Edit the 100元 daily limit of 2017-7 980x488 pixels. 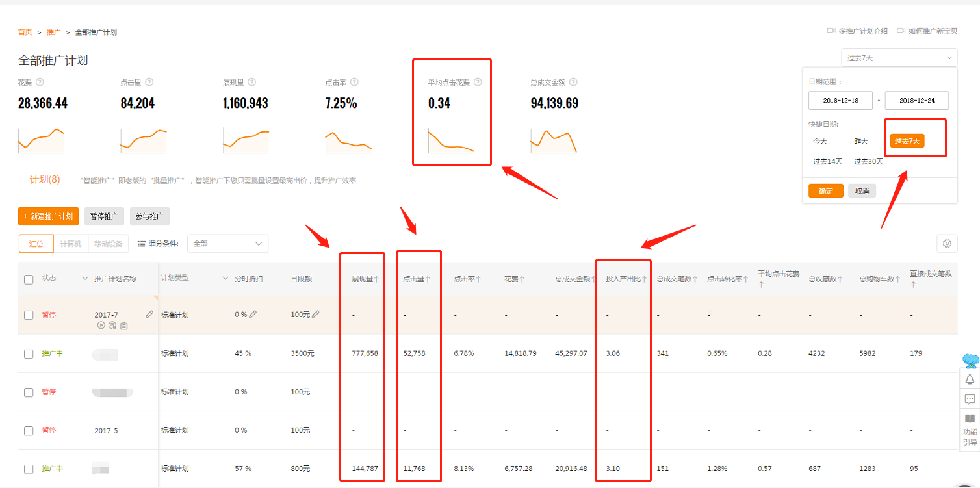(316, 315)
